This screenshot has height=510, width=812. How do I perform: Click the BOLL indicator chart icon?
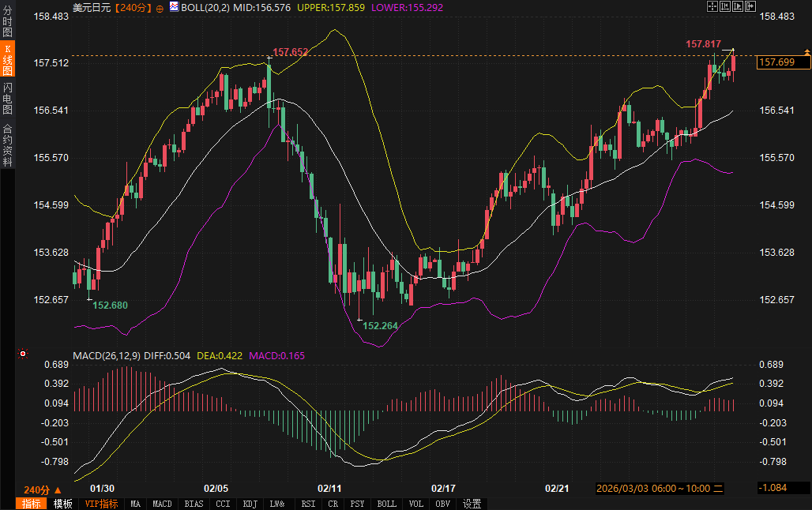[175, 7]
